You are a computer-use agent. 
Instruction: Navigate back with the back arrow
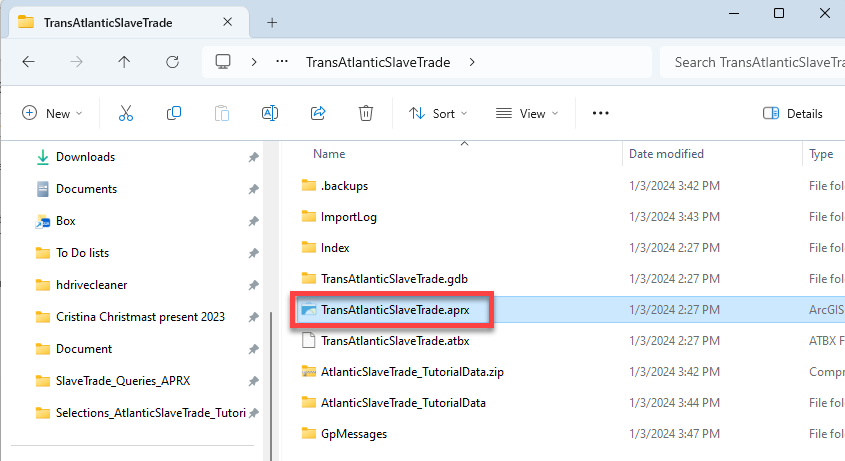(x=28, y=62)
